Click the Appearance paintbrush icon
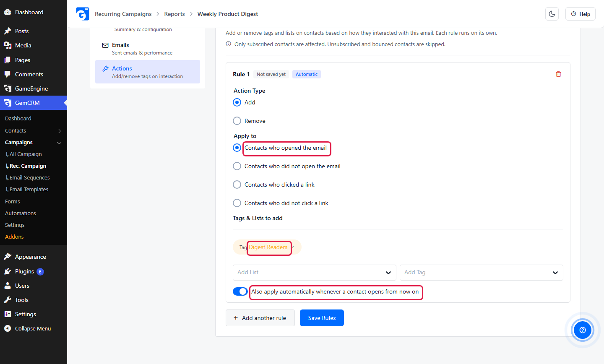 pos(8,257)
